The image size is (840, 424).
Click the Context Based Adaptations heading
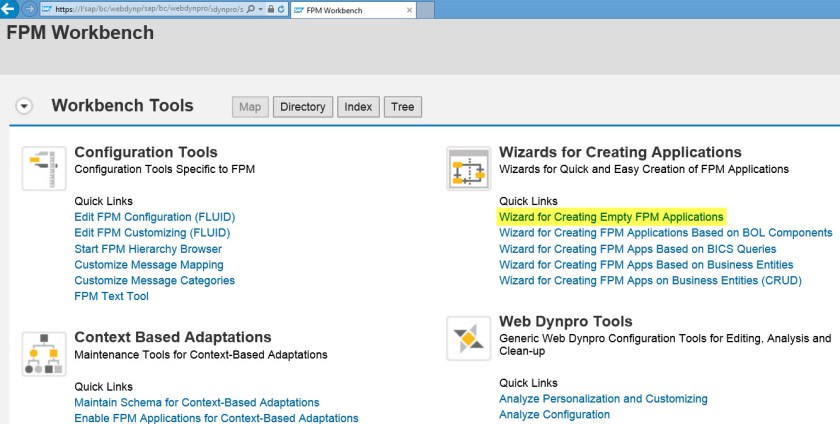pyautogui.click(x=172, y=337)
